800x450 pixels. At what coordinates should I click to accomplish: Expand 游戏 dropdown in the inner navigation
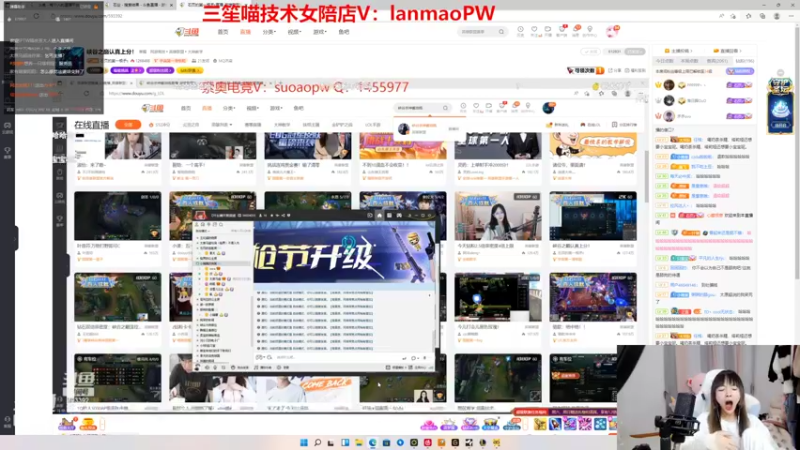[276, 108]
